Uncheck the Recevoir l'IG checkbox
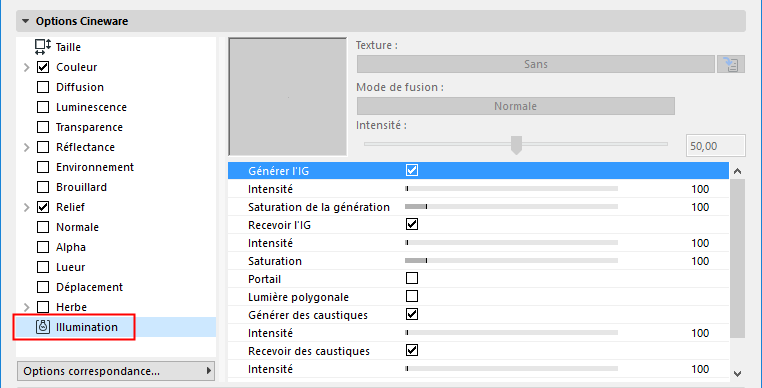The height and width of the screenshot is (388, 762). tap(412, 224)
